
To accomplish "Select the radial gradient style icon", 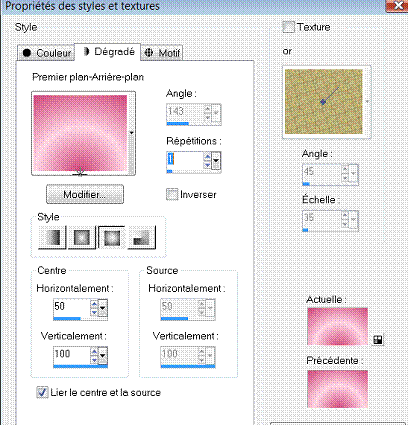I will point(142,237).
